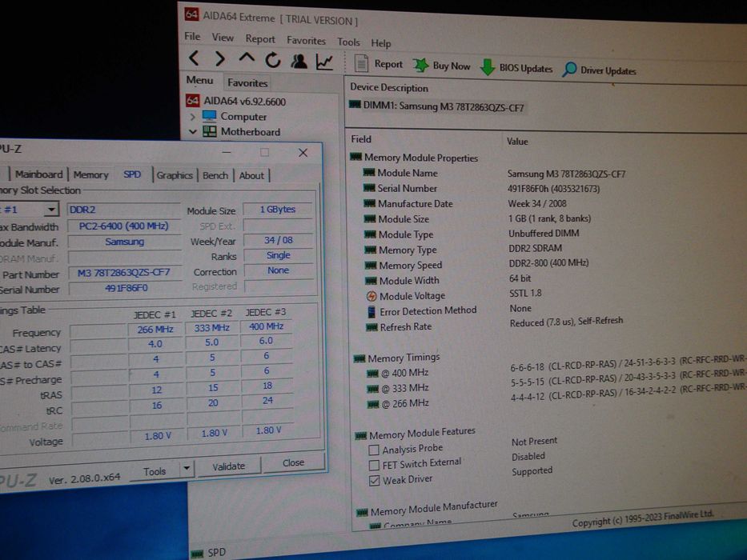Click the Driver Updates magnifier icon
The image size is (747, 560).
click(x=569, y=70)
